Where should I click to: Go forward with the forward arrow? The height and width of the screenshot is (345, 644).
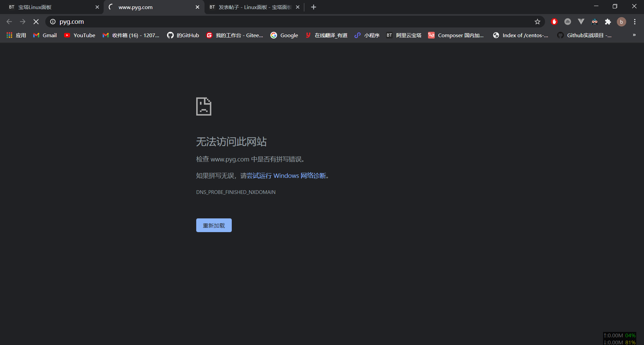click(23, 22)
